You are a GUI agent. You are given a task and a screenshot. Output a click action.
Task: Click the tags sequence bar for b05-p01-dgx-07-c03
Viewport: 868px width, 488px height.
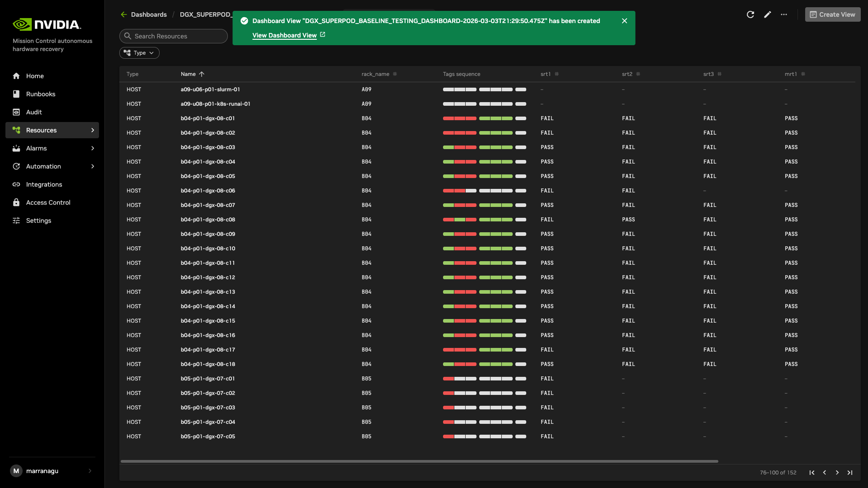point(485,408)
